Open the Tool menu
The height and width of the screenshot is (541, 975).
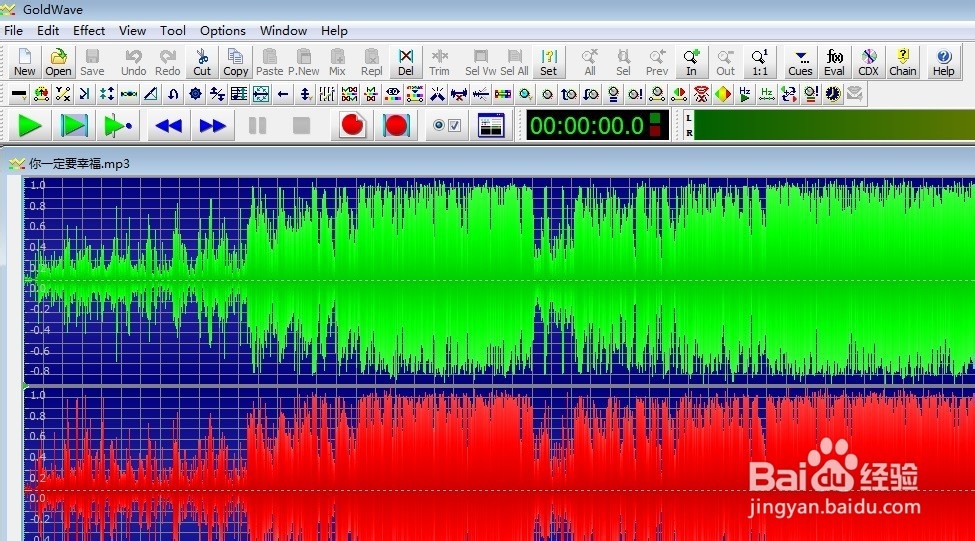tap(173, 30)
